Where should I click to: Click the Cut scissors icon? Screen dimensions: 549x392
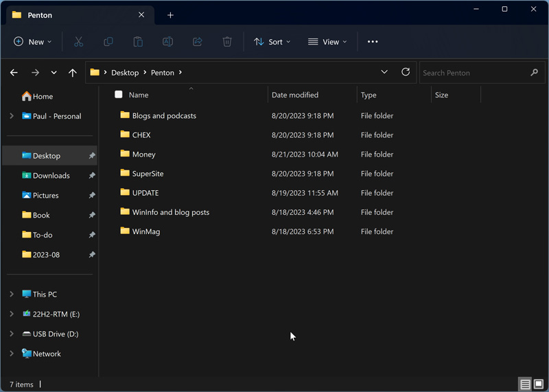tap(78, 42)
